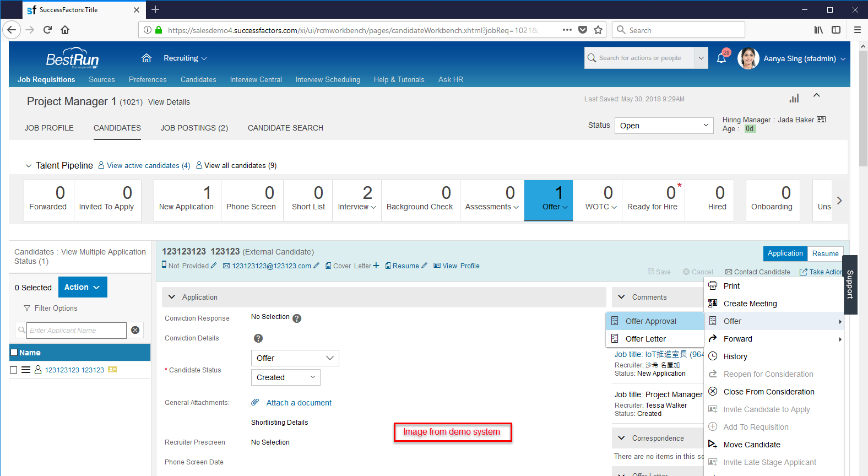This screenshot has height=476, width=868.
Task: Go to the SuccessFactors home icon
Action: pyautogui.click(x=147, y=58)
